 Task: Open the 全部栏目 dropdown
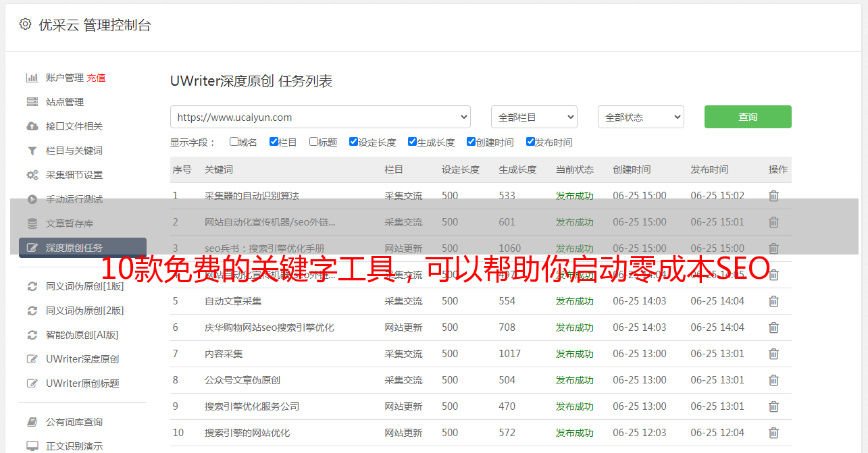[x=534, y=117]
